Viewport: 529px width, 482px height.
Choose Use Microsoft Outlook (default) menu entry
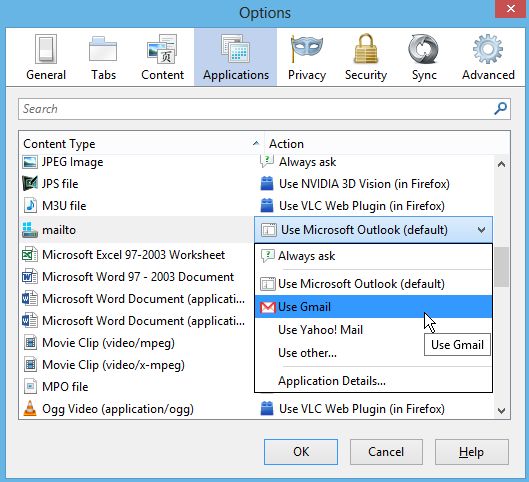point(373,284)
